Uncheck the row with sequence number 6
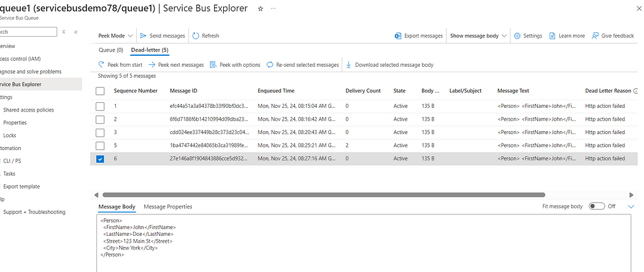The image size is (644, 272). pyautogui.click(x=100, y=159)
